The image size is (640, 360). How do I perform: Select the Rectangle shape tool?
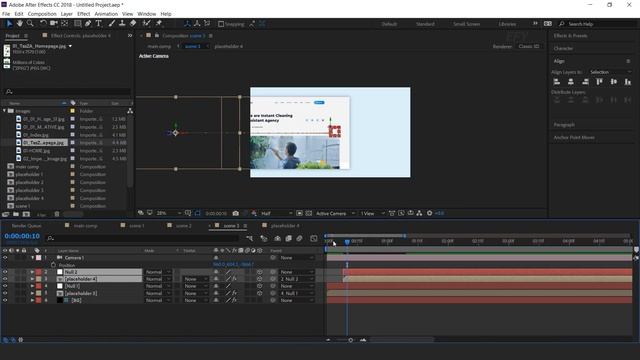coord(77,24)
